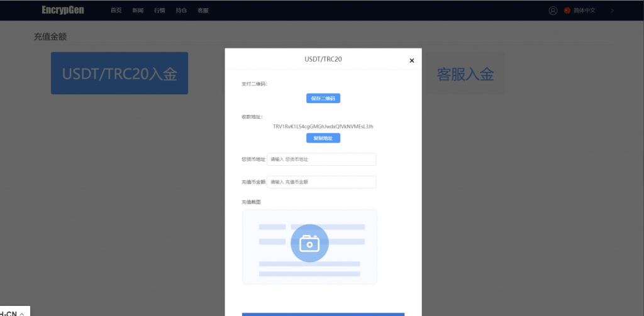Click the camera icon to upload screenshot
The image size is (644, 316).
tap(309, 243)
